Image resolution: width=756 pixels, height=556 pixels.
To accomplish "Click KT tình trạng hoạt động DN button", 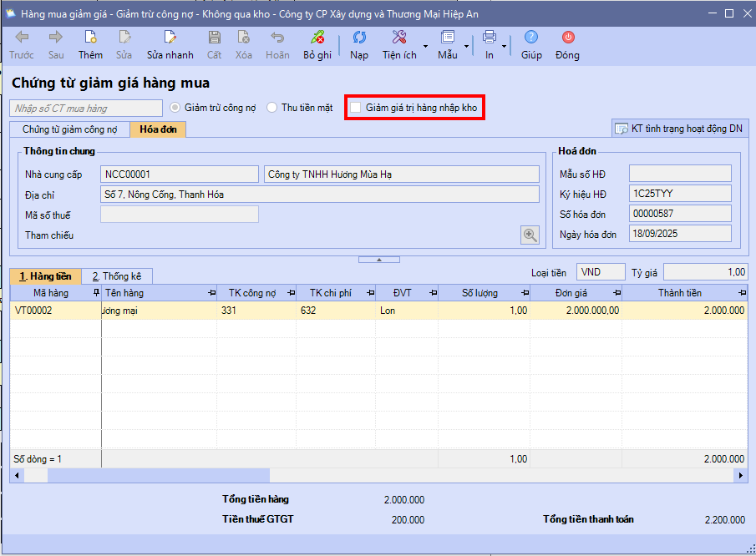I will point(679,129).
